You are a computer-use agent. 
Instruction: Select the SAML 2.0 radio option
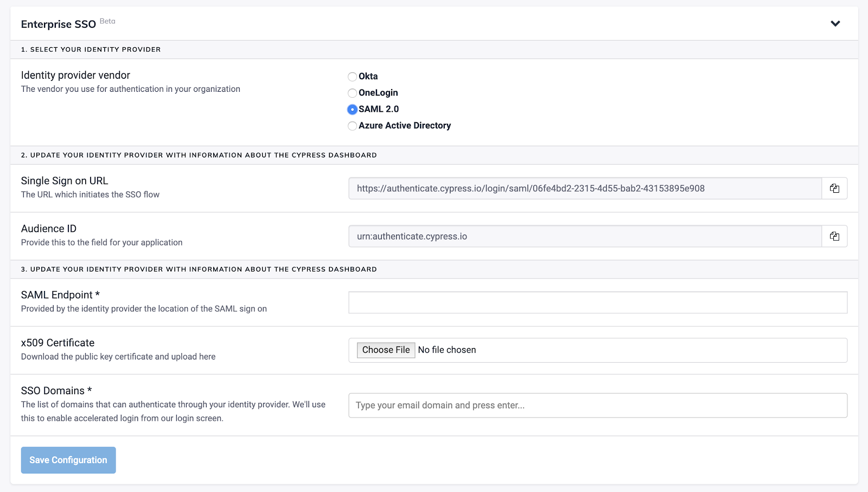coord(353,109)
